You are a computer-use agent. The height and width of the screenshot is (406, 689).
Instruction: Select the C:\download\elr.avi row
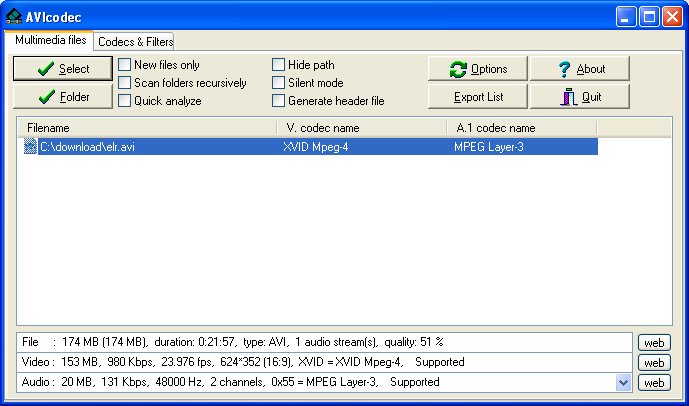click(310, 146)
